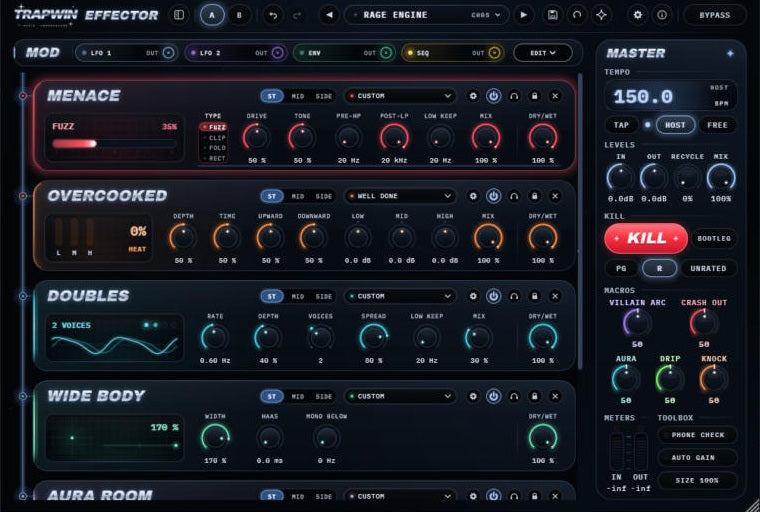Choose FOLD distortion type
The height and width of the screenshot is (512, 760).
[x=215, y=148]
